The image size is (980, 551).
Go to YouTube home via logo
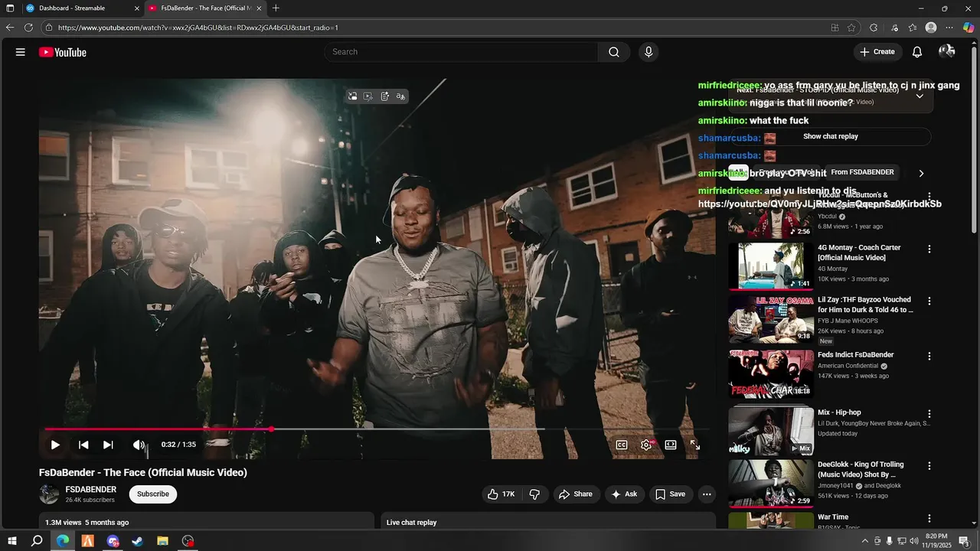[x=63, y=52]
